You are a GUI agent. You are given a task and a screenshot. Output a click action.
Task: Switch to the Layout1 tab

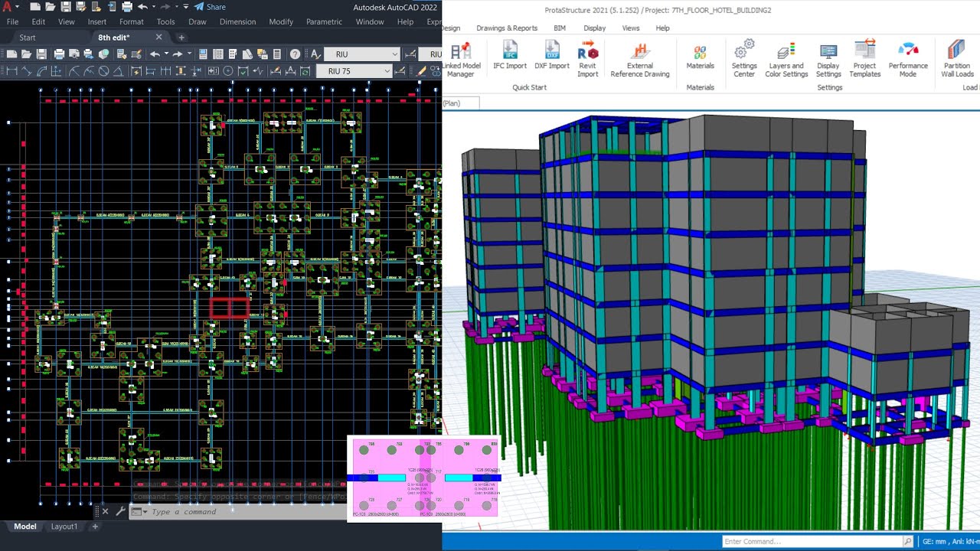pyautogui.click(x=64, y=527)
